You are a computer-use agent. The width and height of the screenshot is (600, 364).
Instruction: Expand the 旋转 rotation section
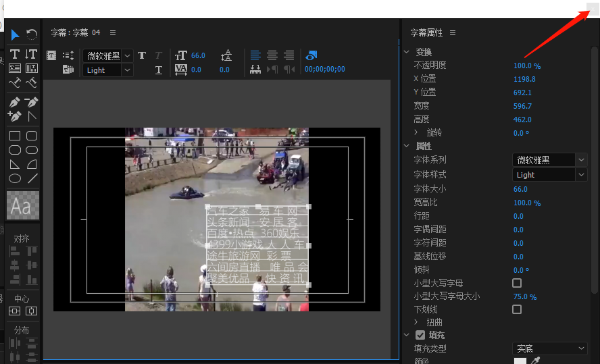416,133
